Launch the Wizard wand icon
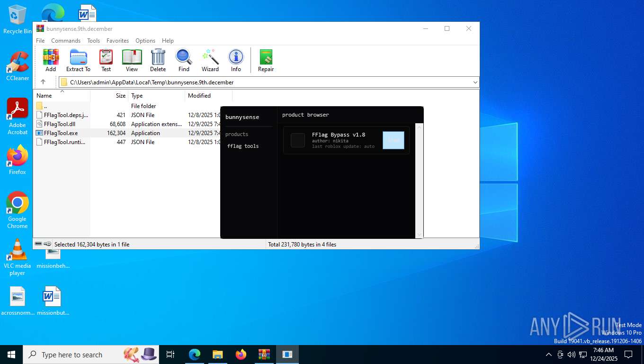 click(210, 60)
